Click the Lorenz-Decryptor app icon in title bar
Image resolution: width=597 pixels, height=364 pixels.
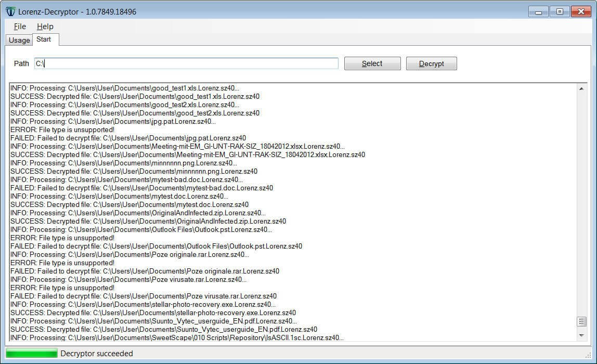[x=10, y=12]
